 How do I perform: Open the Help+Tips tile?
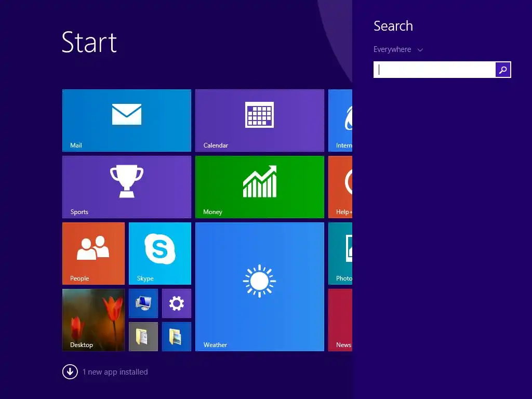340,187
